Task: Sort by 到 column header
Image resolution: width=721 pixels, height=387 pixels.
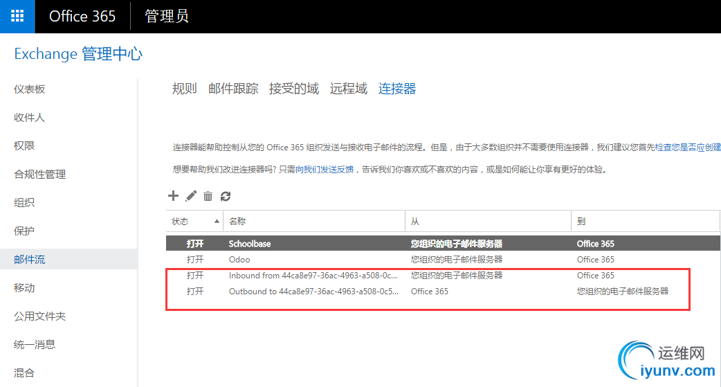Action: point(646,222)
